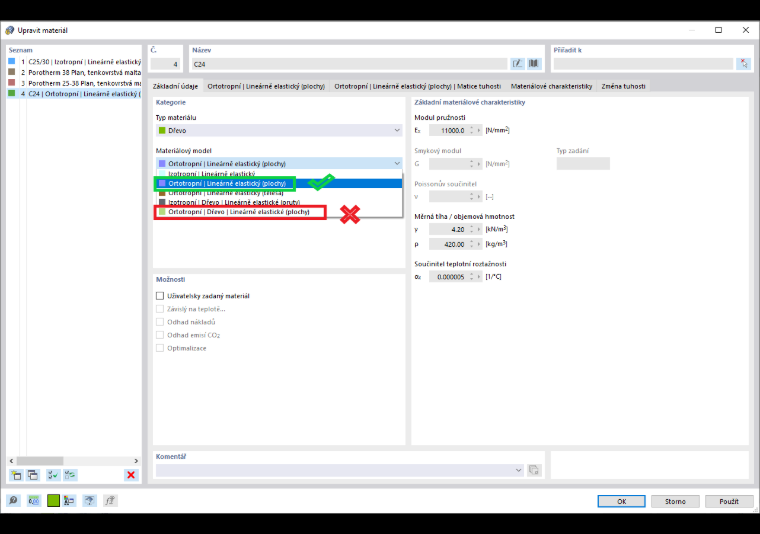Open the help search icon at the bottom left
The image size is (760, 534).
coord(14,501)
